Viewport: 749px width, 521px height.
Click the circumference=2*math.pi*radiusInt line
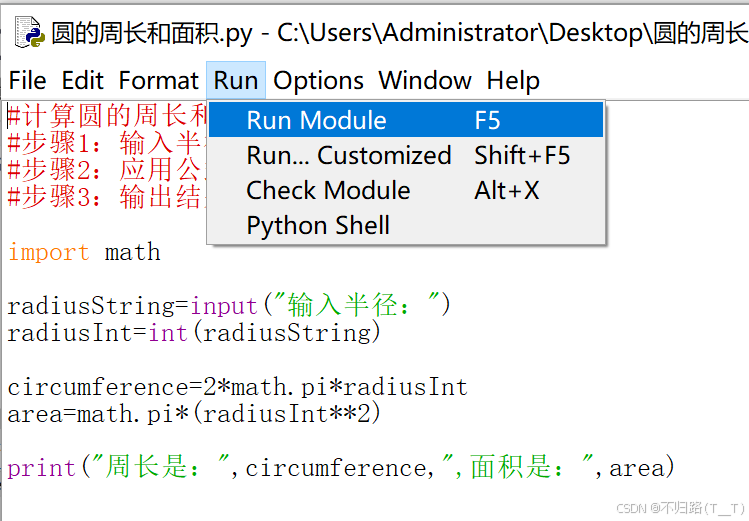point(237,386)
